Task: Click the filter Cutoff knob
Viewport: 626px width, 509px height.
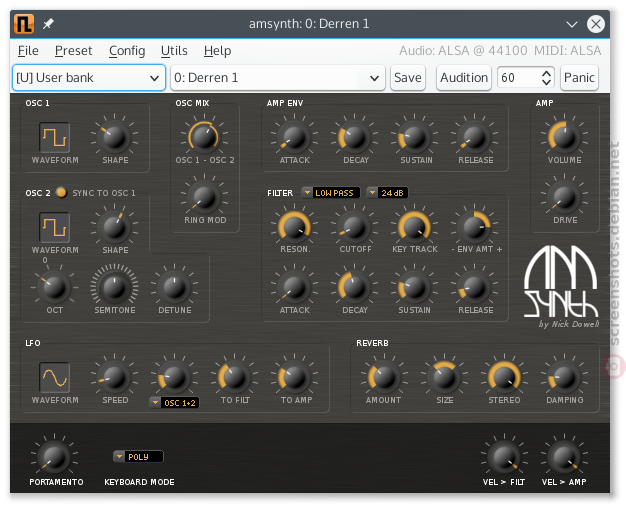Action: [355, 228]
